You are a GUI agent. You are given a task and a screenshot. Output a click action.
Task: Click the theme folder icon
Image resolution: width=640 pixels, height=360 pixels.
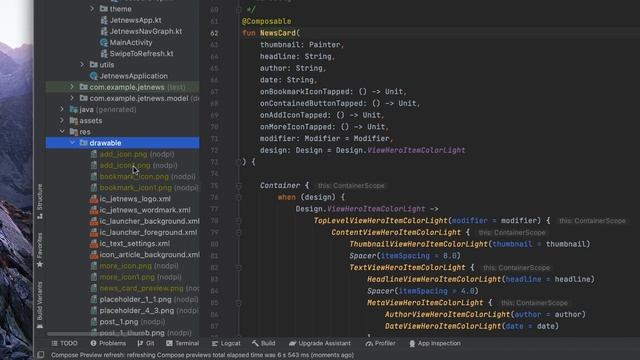(x=103, y=9)
